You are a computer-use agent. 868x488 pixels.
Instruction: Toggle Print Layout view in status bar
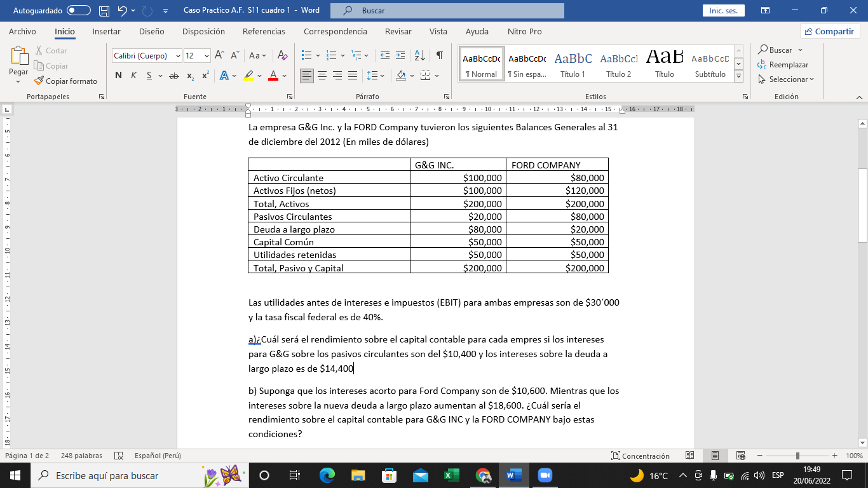pos(715,456)
